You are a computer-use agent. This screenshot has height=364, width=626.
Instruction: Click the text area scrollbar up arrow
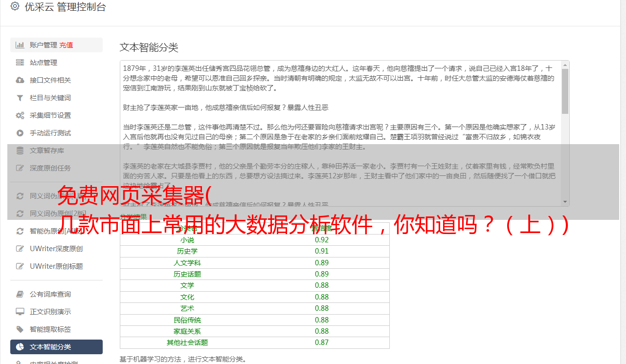pos(565,64)
